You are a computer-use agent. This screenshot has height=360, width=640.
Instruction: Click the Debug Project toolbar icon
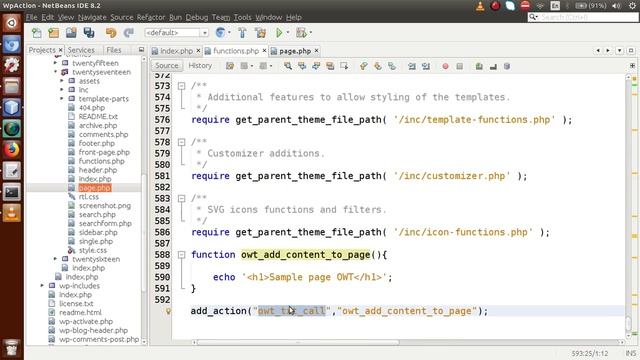(x=301, y=33)
